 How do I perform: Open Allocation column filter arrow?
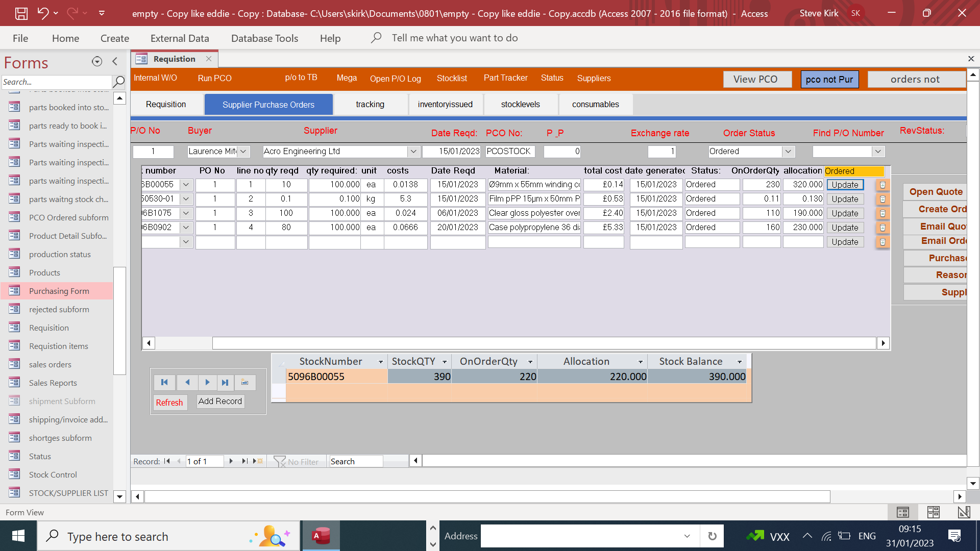tap(641, 362)
